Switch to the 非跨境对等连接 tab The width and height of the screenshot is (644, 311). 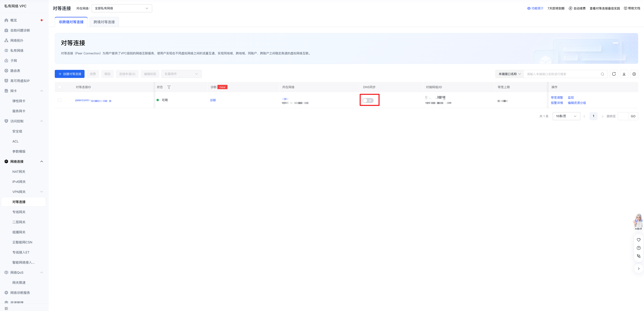coord(71,22)
